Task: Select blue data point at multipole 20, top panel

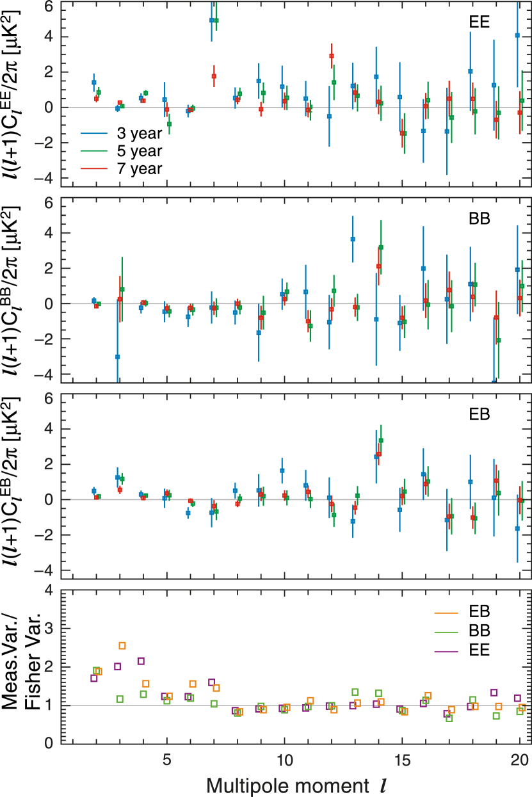Action: [x=517, y=36]
